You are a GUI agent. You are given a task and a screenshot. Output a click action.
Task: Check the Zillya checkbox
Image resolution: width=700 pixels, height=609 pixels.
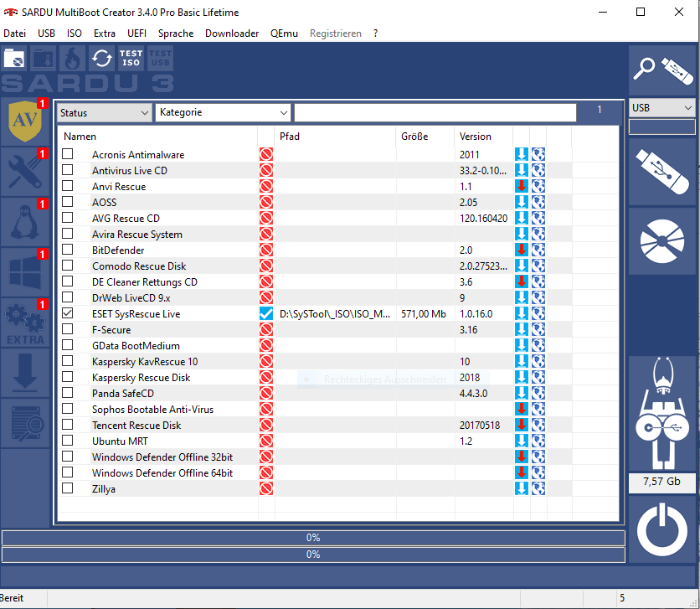68,488
